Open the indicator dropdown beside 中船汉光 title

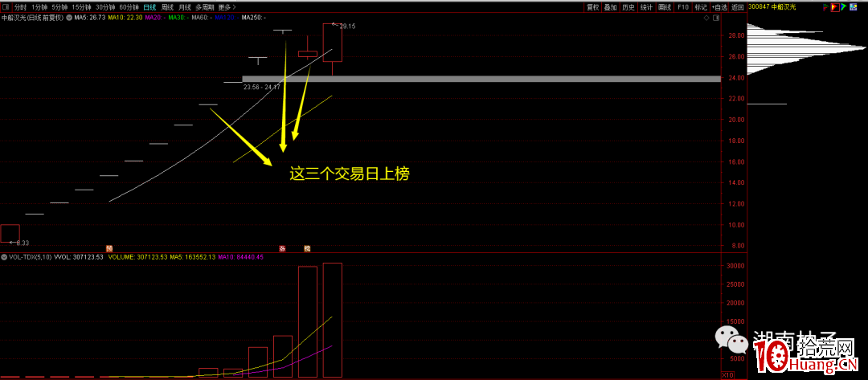click(69, 18)
